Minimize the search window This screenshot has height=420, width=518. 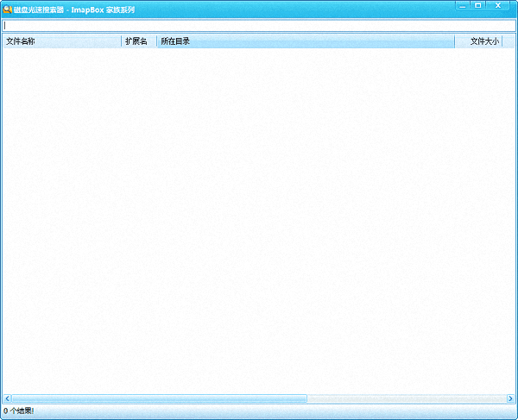click(464, 6)
